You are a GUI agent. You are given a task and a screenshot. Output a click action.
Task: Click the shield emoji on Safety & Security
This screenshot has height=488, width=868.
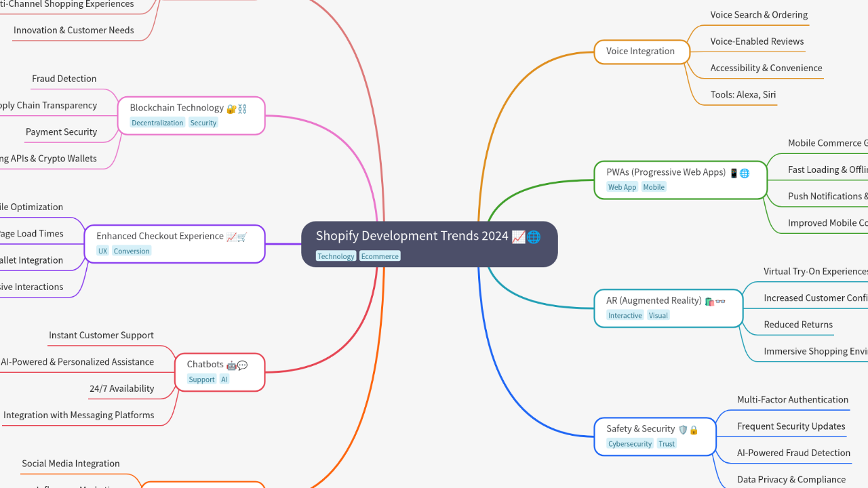[x=683, y=430]
